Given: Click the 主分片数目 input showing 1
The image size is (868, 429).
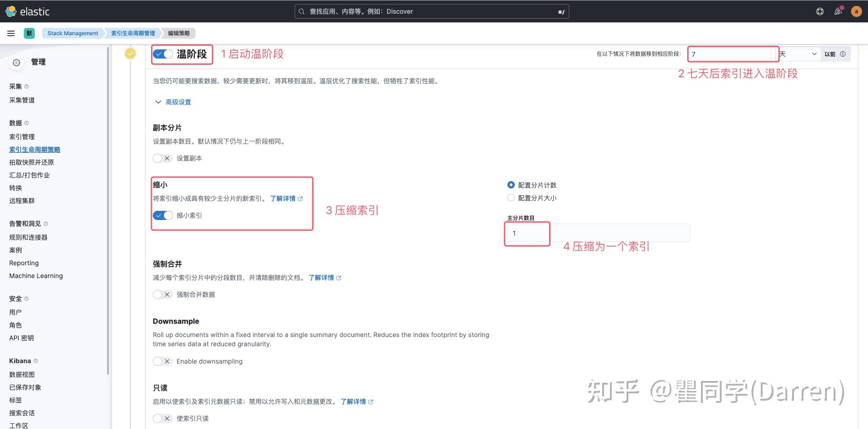Looking at the screenshot, I should point(527,233).
